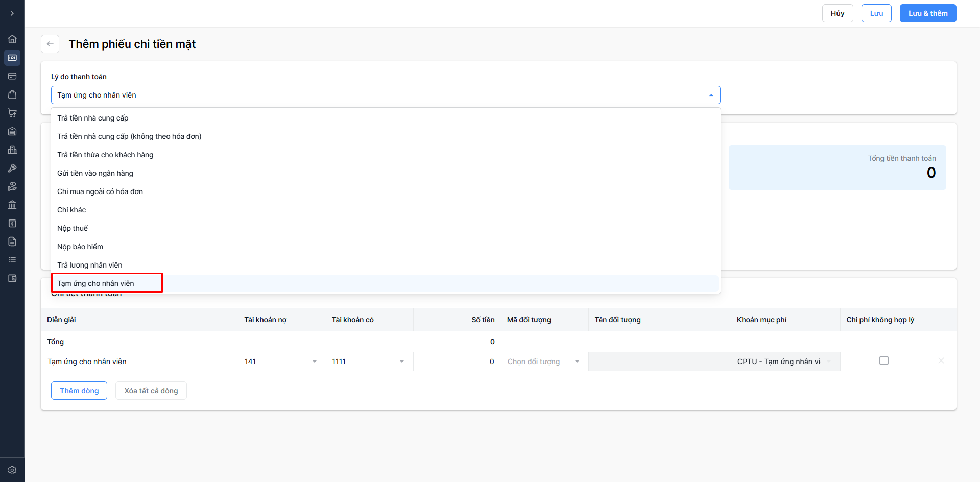This screenshot has height=482, width=980.
Task: Open the Chọn đối tượng dropdown
Action: pos(544,361)
